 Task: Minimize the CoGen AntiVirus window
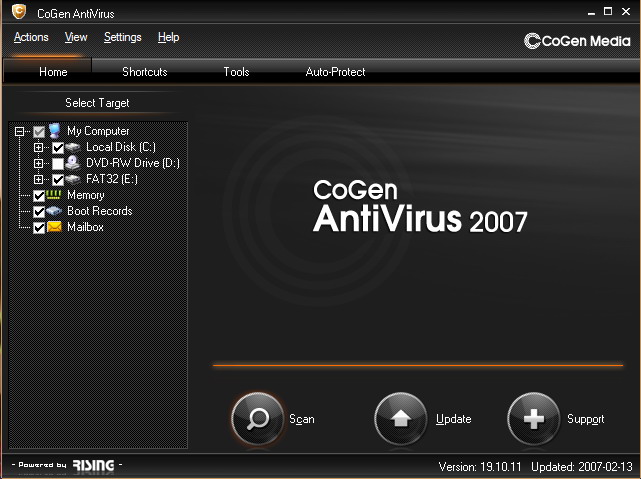(591, 12)
